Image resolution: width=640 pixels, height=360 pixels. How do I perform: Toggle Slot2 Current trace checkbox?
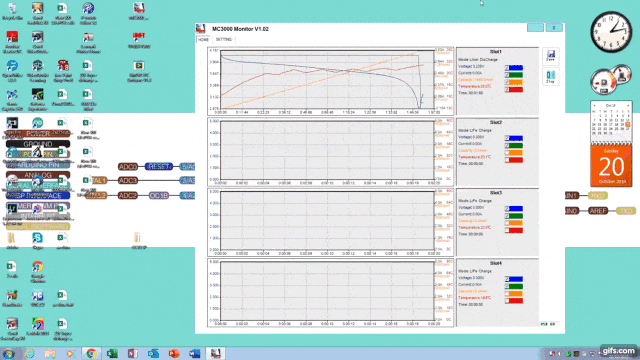pyautogui.click(x=507, y=146)
